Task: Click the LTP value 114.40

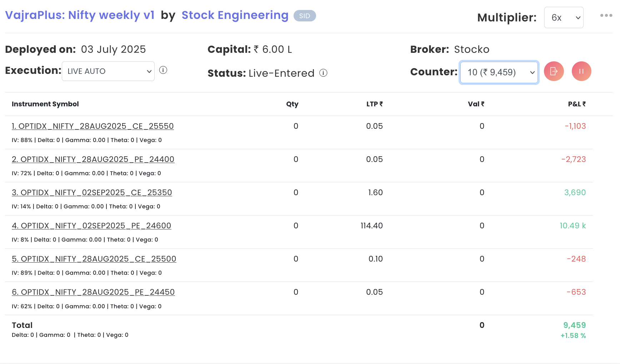Action: 371,226
